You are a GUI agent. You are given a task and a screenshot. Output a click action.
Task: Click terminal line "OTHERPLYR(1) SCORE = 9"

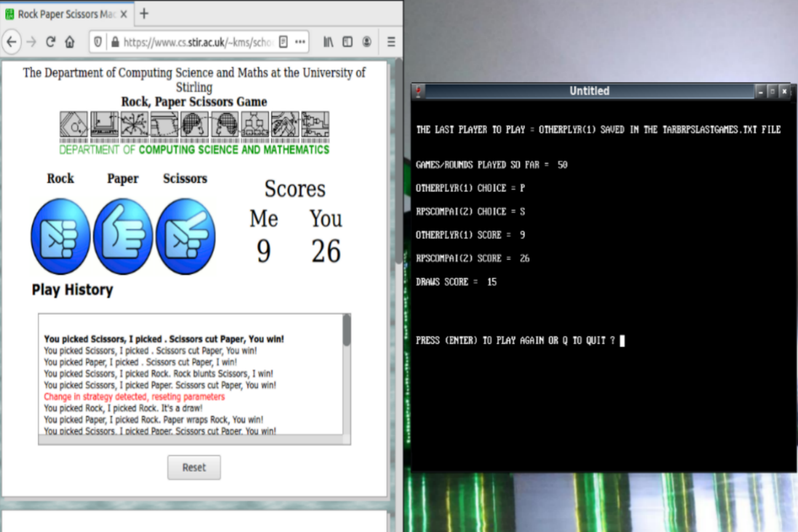[x=471, y=235]
